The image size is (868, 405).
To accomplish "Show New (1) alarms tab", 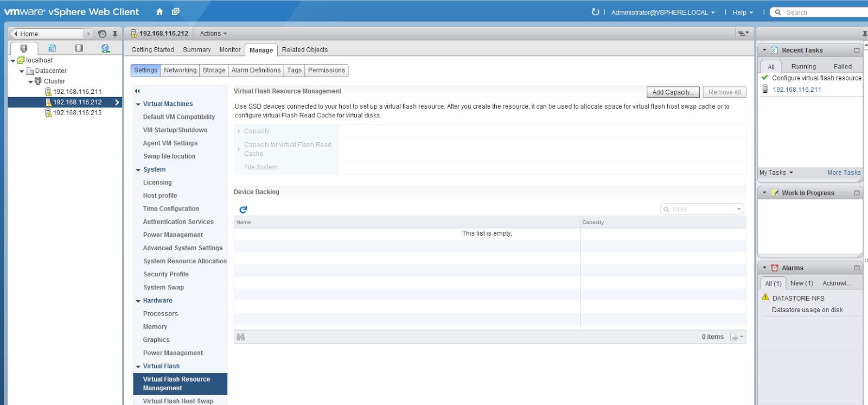I will click(802, 283).
